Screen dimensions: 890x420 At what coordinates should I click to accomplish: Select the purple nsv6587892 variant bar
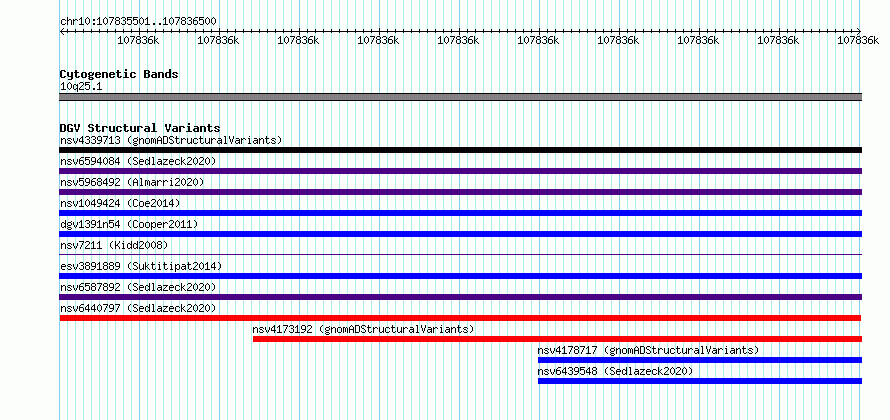[460, 297]
